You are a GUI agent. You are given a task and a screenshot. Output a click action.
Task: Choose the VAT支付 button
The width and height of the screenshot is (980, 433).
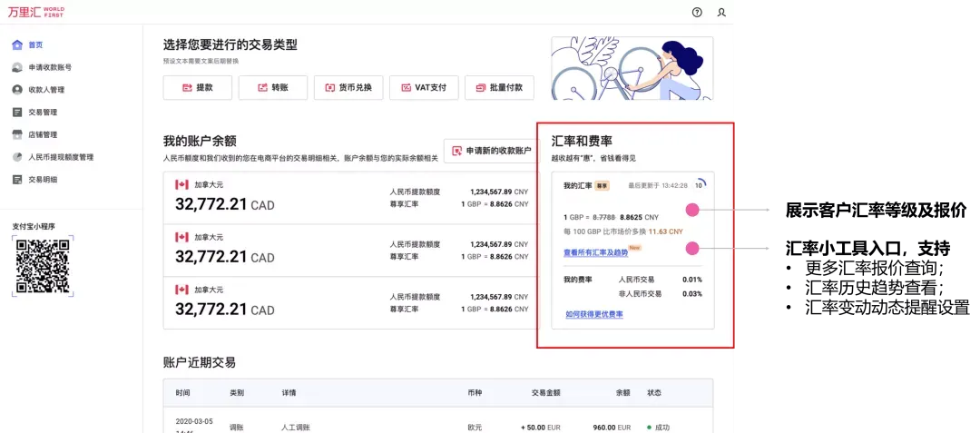(423, 88)
